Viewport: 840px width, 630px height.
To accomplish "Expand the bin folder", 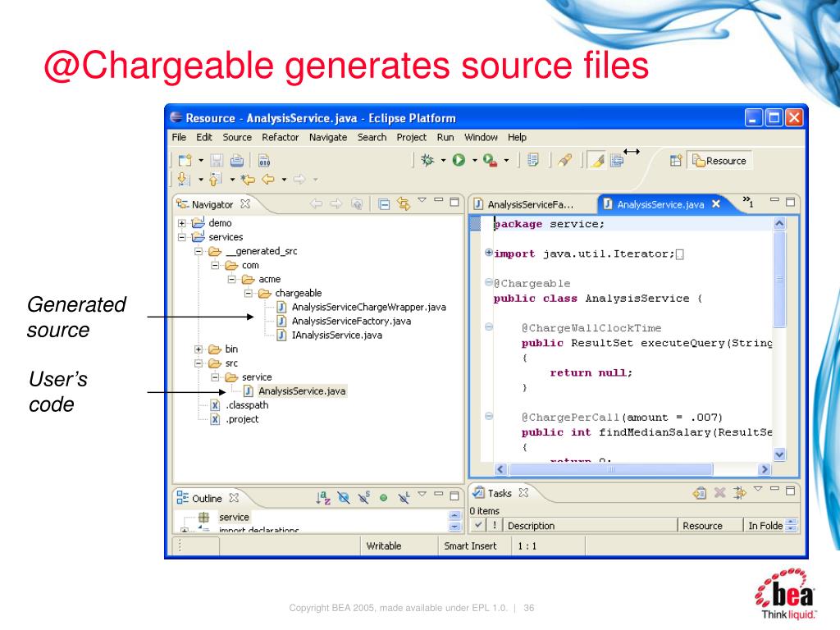I will click(x=199, y=349).
